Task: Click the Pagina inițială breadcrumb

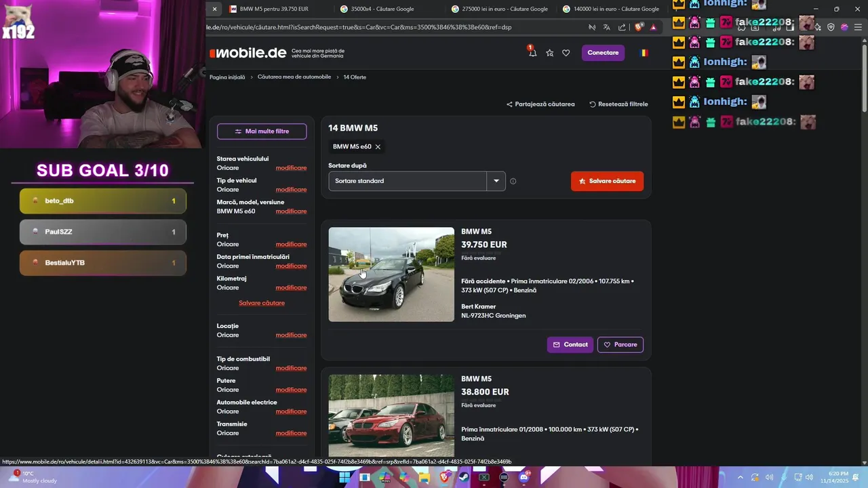Action: (x=227, y=77)
